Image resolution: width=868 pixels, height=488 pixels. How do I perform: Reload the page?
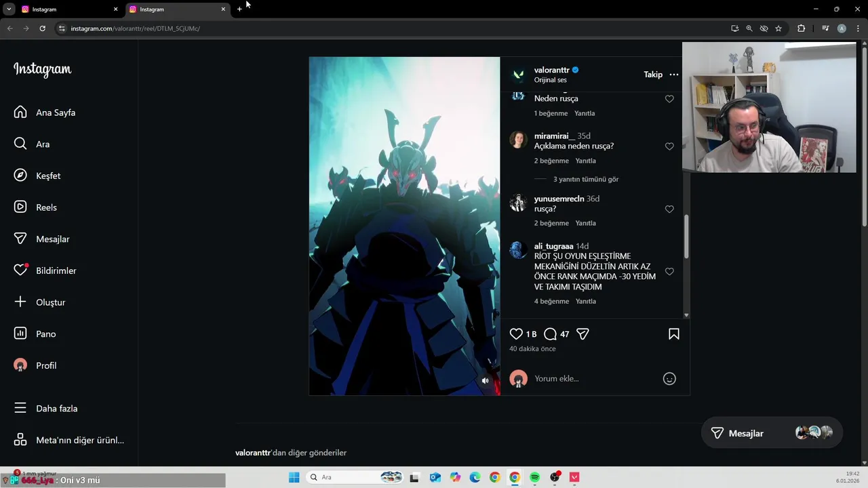coord(42,28)
